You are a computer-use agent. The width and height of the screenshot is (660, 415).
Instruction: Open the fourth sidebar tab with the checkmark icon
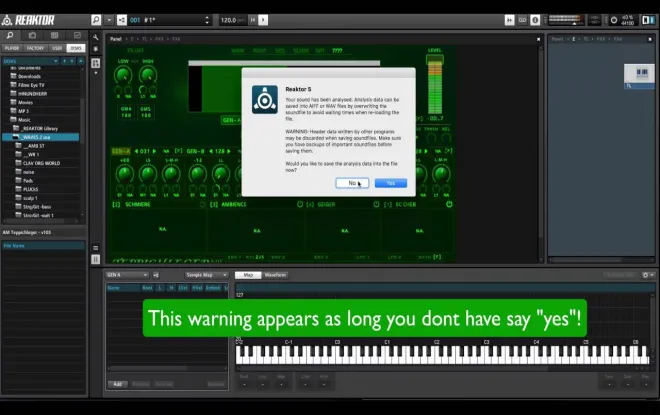(77, 35)
